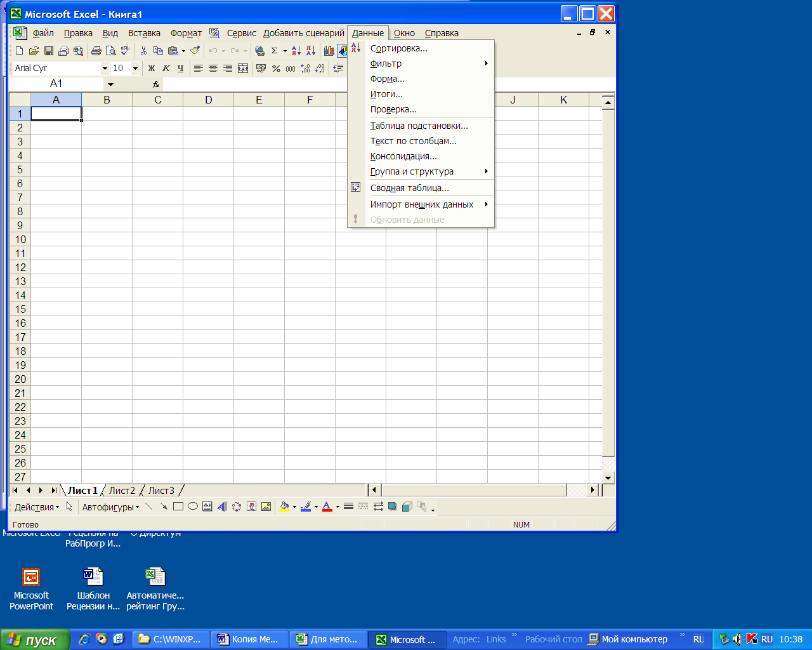Insert WordArt object
This screenshot has width=812, height=650.
[x=222, y=507]
